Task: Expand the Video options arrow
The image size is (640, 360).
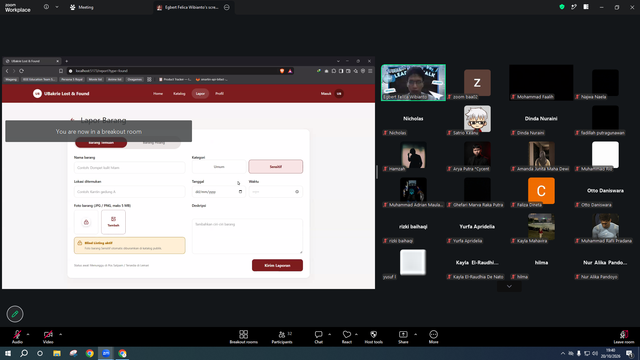Action: 60,334
